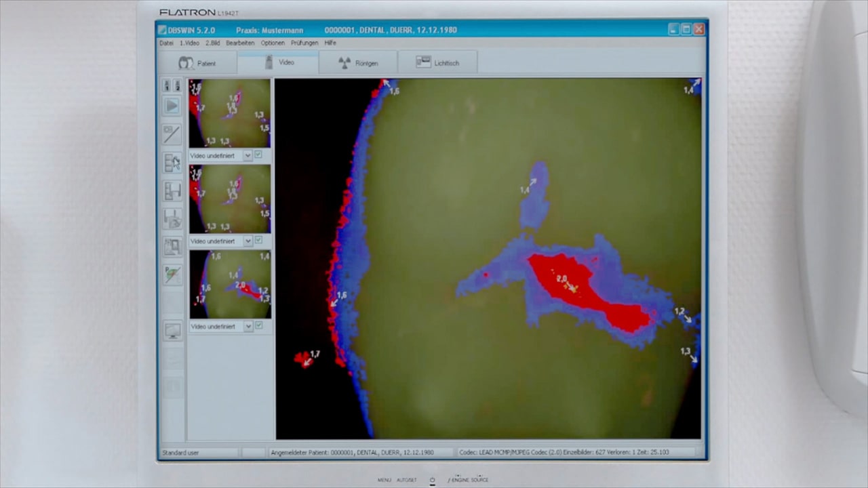Viewport: 868px width, 488px height.
Task: Toggle checkbox beside first Video undefiniert
Action: coord(258,155)
